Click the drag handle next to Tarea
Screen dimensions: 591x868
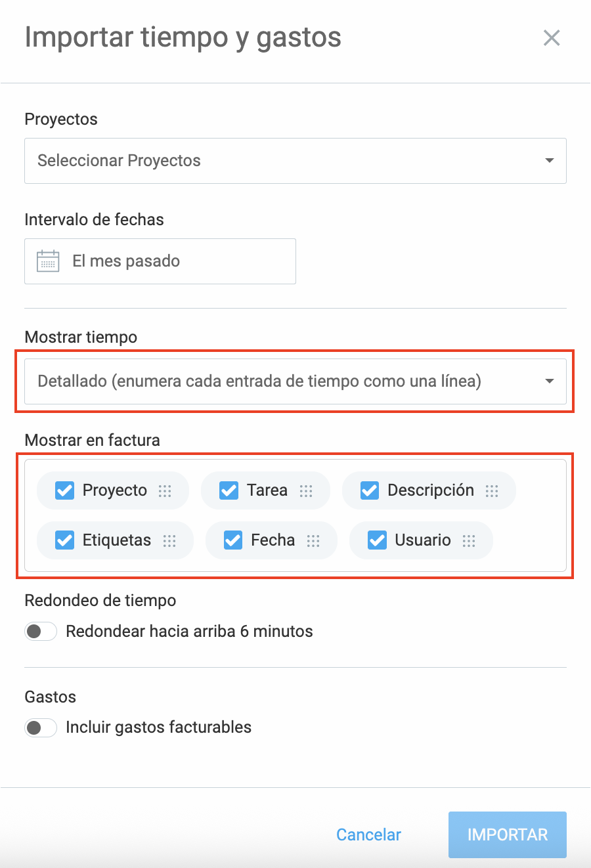(306, 490)
